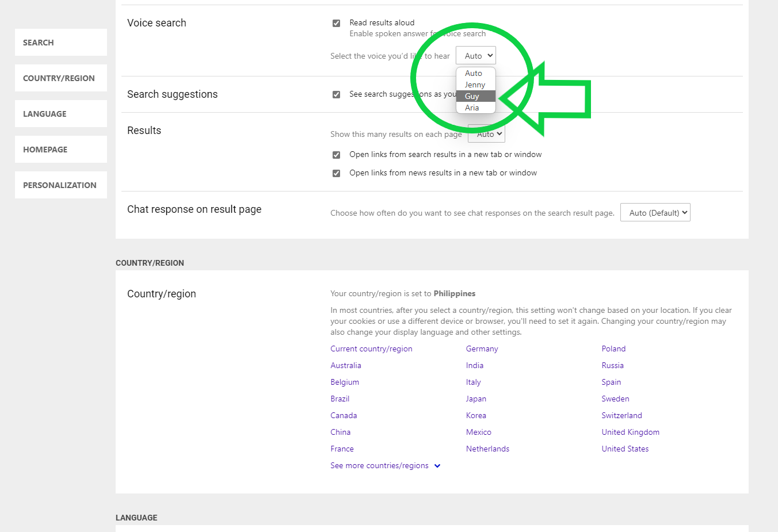The width and height of the screenshot is (778, 532).
Task: Open the chat response frequency dropdown
Action: click(x=655, y=212)
